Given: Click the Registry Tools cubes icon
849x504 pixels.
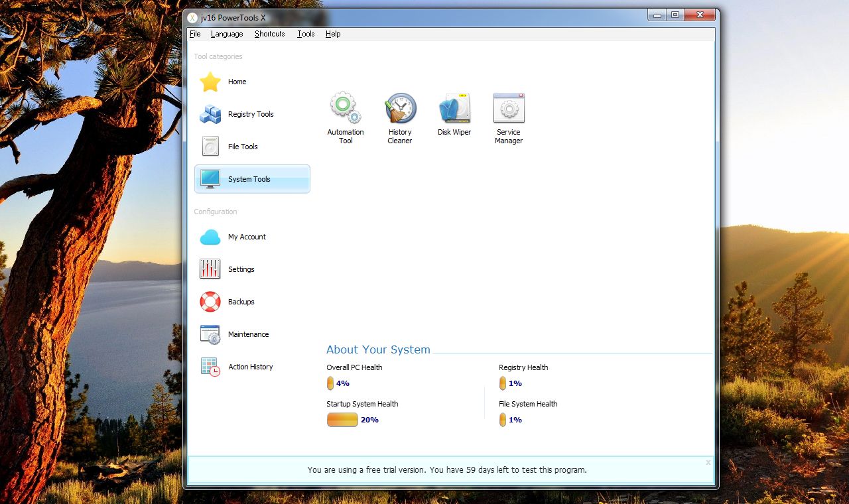Looking at the screenshot, I should (x=210, y=114).
